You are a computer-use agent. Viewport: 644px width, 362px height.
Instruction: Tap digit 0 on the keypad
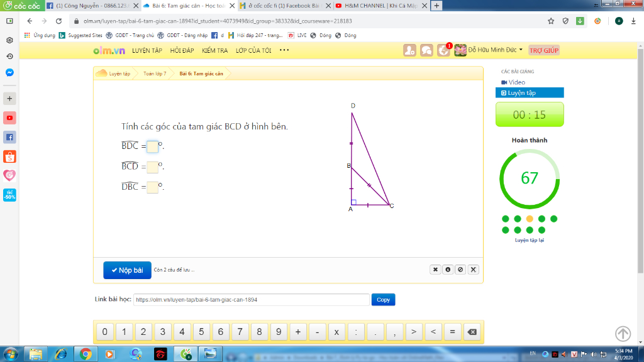click(105, 332)
